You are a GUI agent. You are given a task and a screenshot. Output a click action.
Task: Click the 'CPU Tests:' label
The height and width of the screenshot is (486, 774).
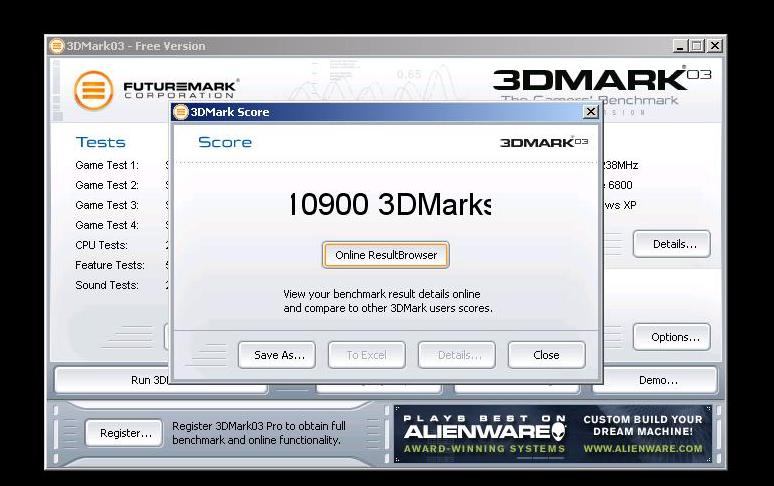pos(102,245)
